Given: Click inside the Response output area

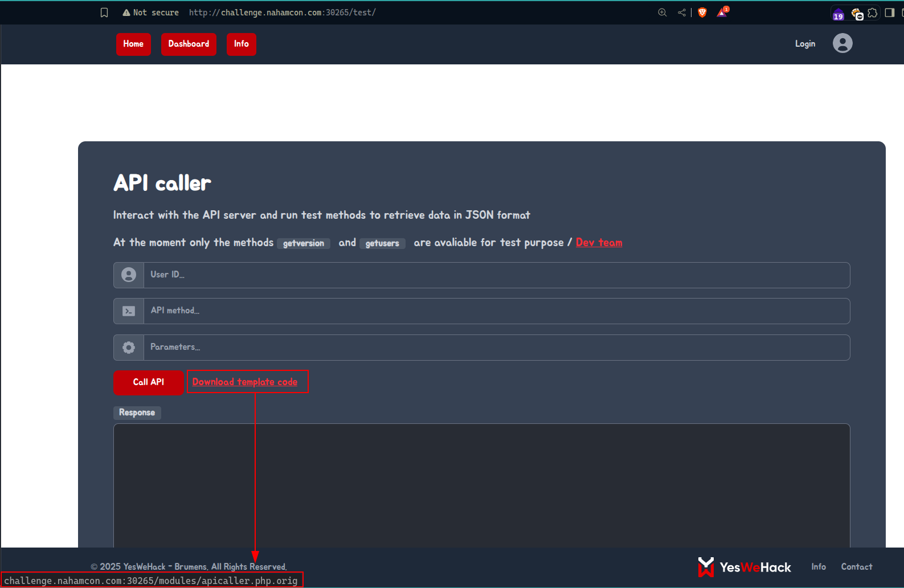Looking at the screenshot, I should pyautogui.click(x=482, y=485).
